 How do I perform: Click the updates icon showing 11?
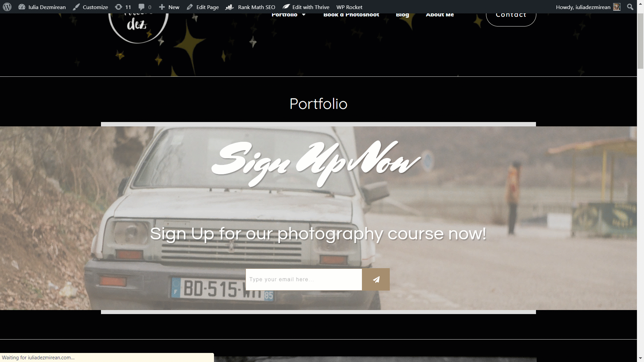click(118, 7)
